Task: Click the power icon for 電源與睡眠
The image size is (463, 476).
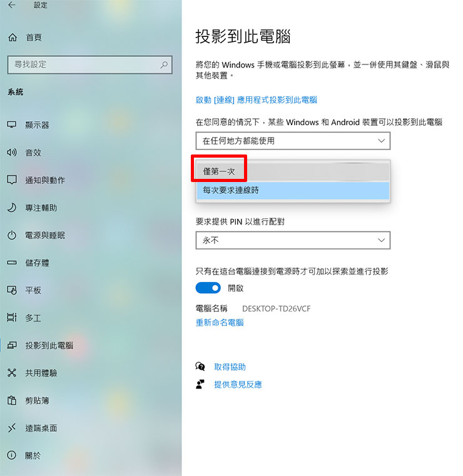Action: [x=12, y=235]
